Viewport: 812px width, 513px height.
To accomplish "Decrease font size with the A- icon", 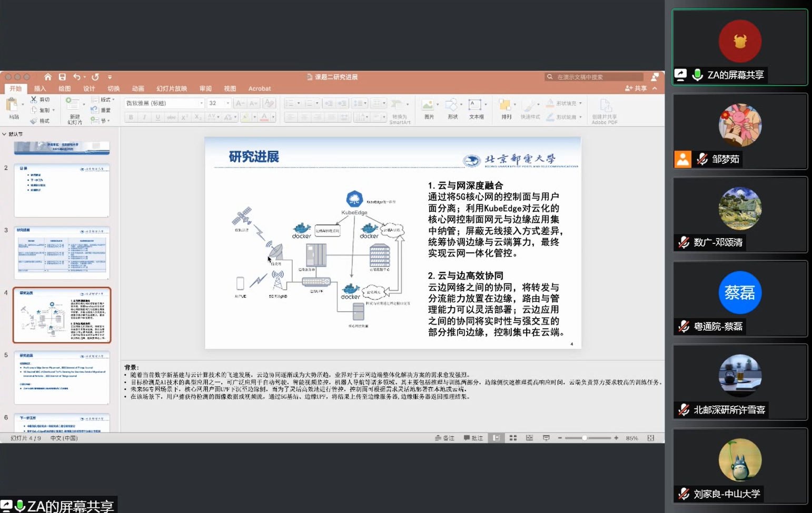I will (x=253, y=103).
